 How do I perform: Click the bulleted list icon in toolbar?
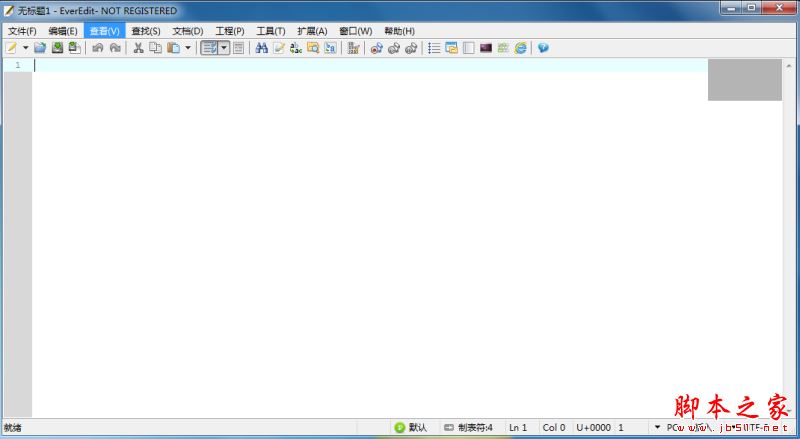[x=434, y=48]
